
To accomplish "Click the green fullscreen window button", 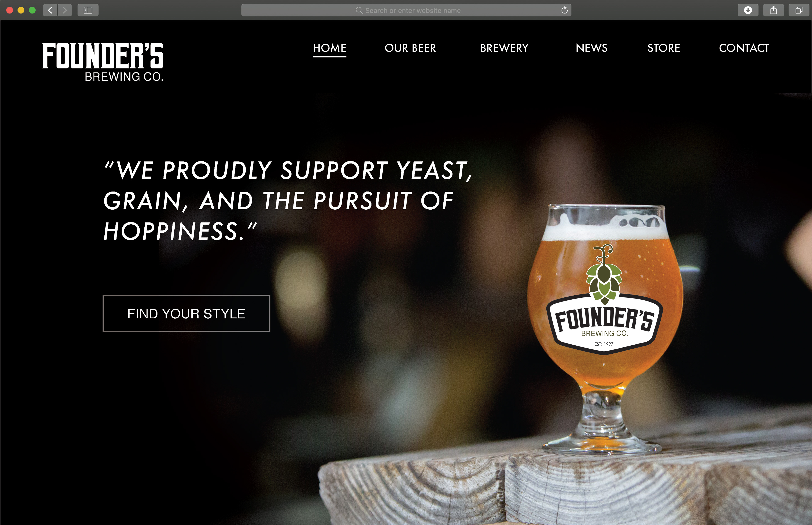I will 32,10.
